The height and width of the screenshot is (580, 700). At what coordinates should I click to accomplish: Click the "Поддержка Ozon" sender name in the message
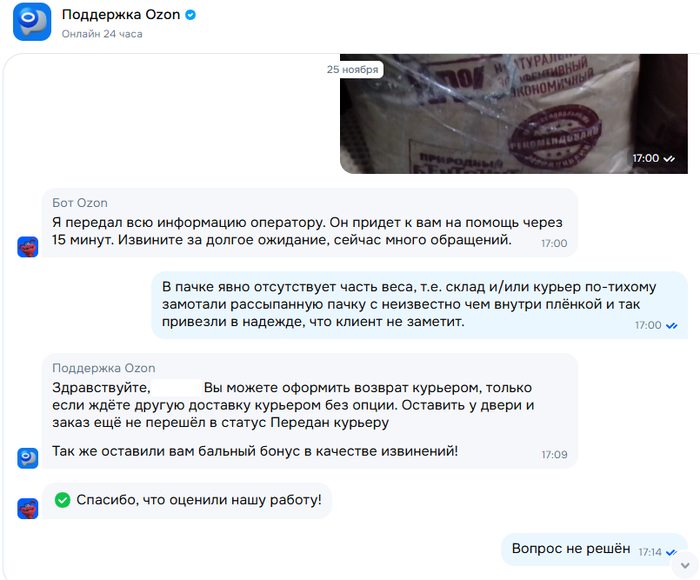104,368
